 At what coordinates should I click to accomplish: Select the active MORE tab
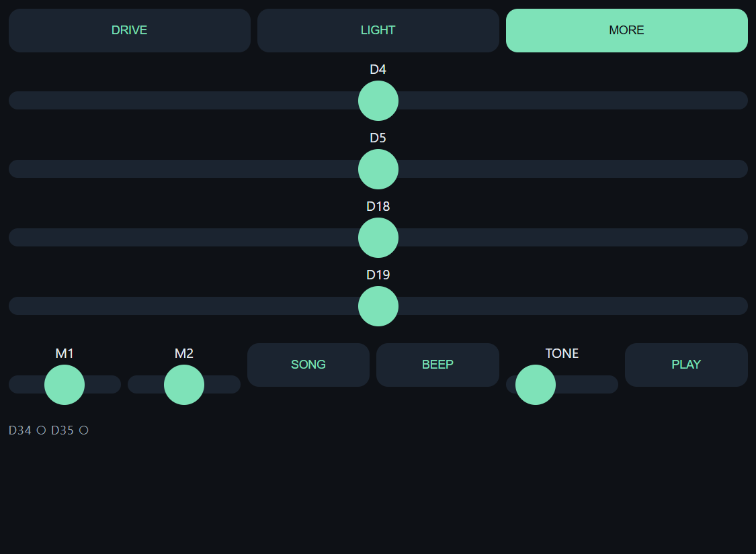point(627,30)
